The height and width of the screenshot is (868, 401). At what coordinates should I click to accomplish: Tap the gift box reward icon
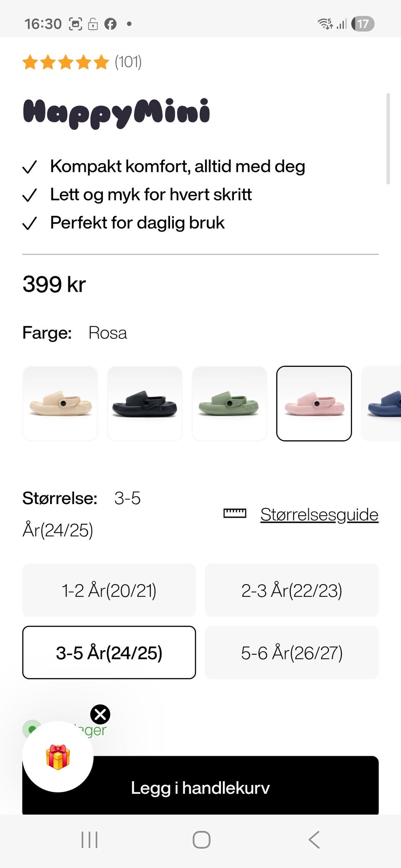pyautogui.click(x=58, y=757)
